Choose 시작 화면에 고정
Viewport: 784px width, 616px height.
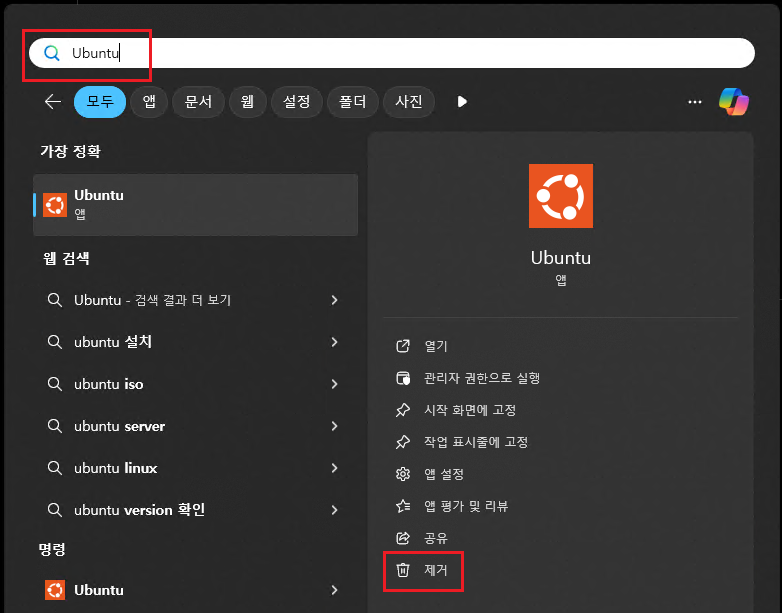coord(470,410)
